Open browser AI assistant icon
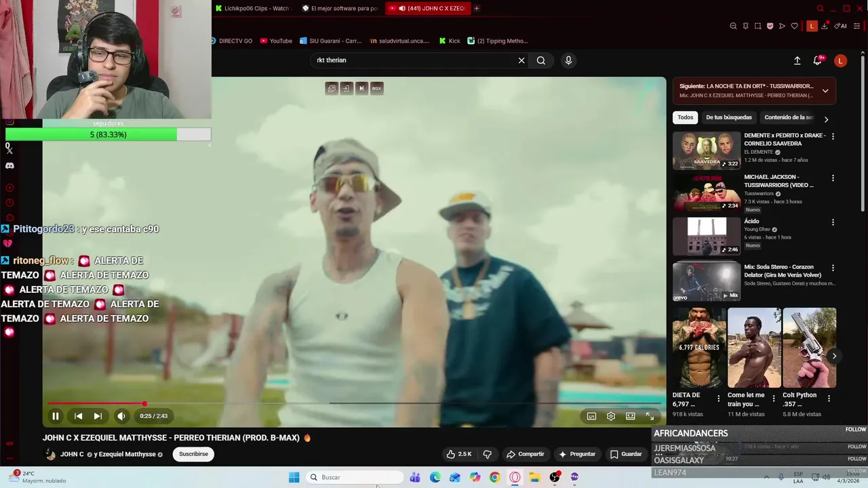The width and height of the screenshot is (868, 488). pos(841,26)
